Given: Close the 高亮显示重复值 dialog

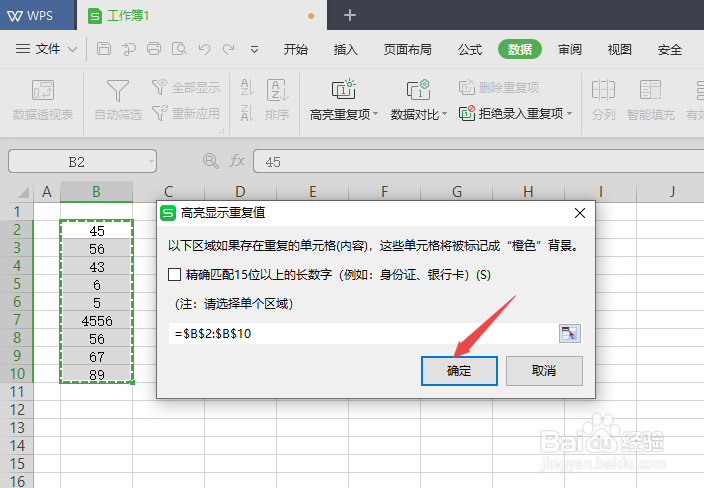Looking at the screenshot, I should coord(580,213).
